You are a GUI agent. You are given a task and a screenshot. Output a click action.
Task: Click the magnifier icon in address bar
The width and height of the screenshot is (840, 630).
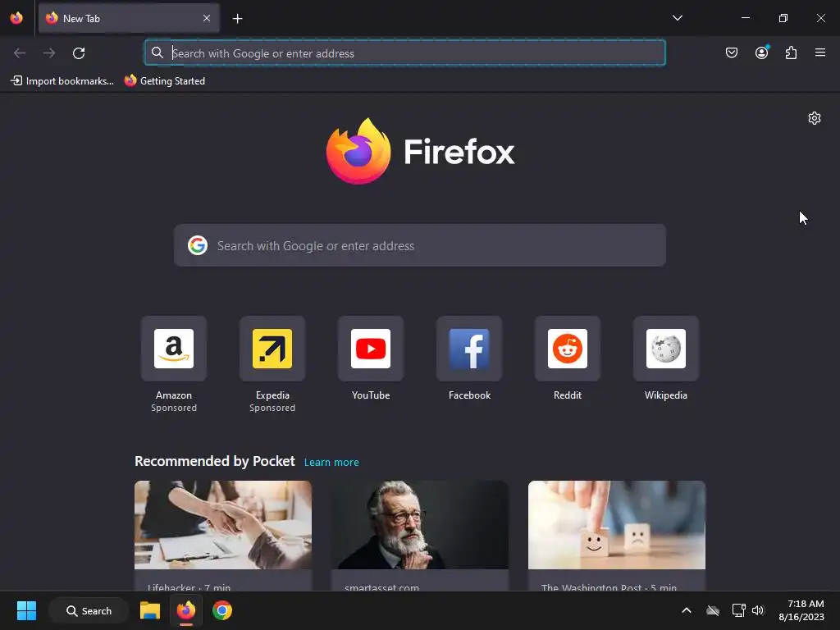(x=157, y=52)
